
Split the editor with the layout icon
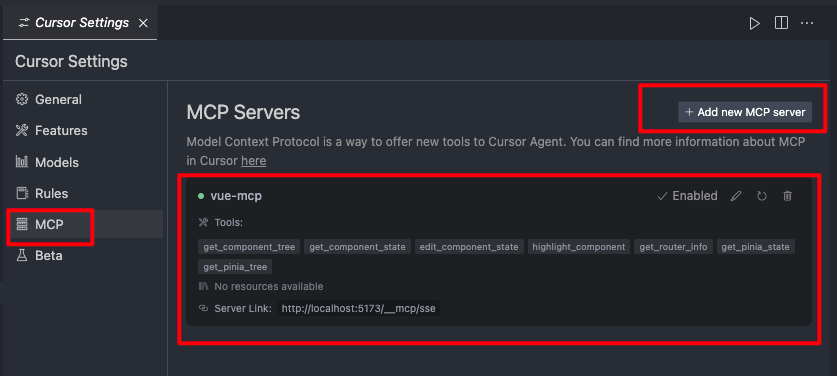click(781, 23)
